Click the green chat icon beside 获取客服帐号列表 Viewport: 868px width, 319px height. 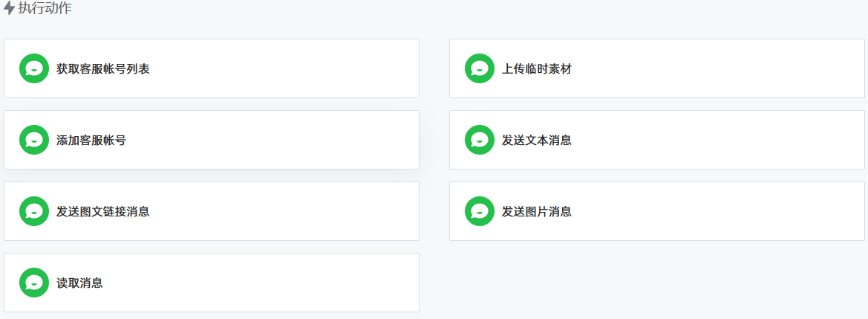point(34,68)
